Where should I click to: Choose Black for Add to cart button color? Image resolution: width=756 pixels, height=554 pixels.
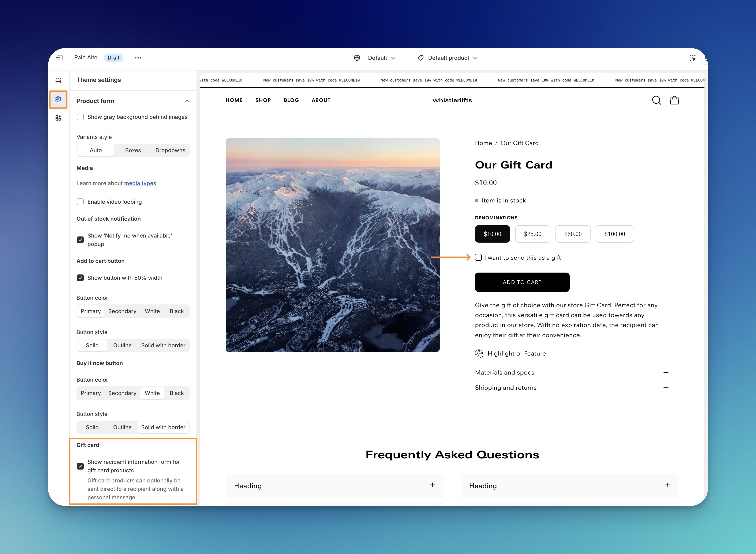pos(176,311)
